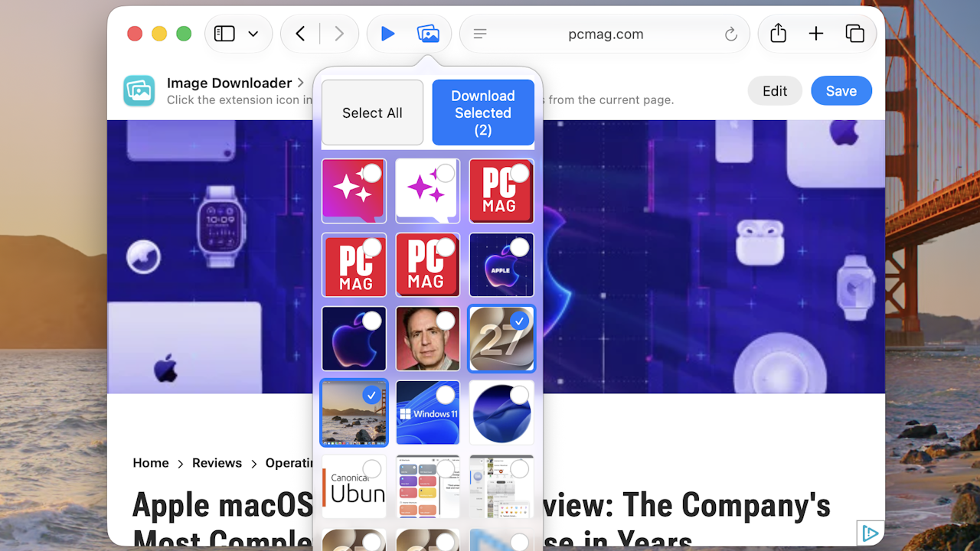Screen dimensions: 980x551
Task: Click Download Selected (2) button
Action: (483, 112)
